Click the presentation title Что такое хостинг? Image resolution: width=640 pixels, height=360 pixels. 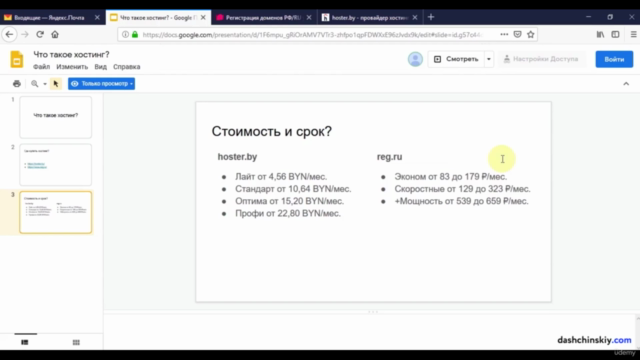pos(71,55)
